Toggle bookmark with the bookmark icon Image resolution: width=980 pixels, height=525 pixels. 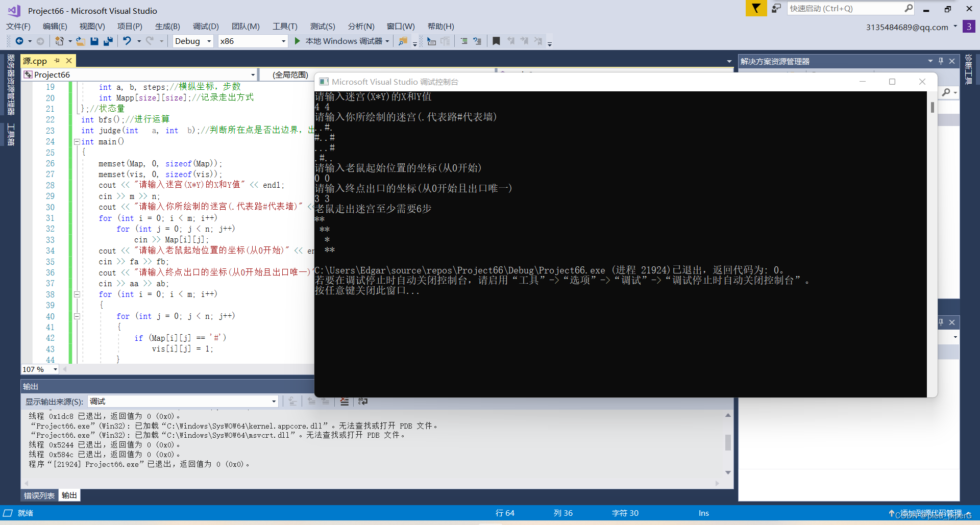pos(496,41)
